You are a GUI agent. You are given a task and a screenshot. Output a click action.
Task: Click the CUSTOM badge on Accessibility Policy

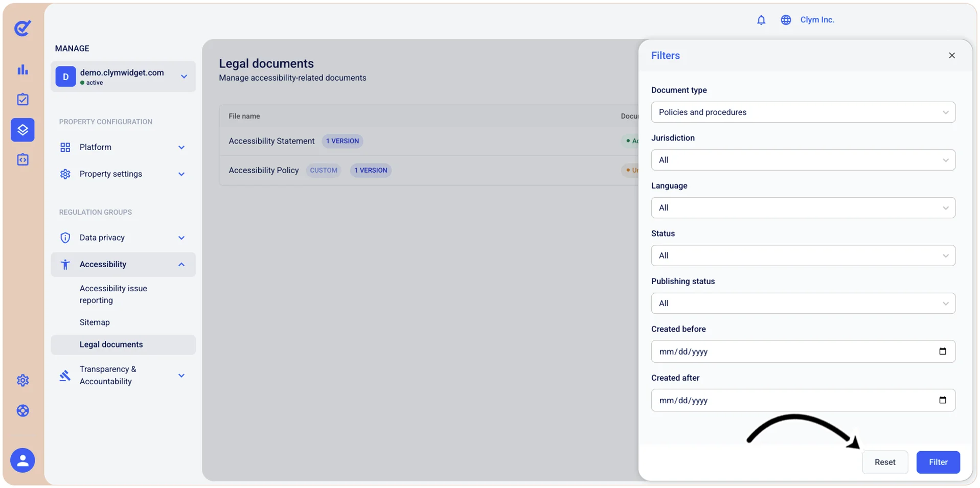[x=324, y=170]
